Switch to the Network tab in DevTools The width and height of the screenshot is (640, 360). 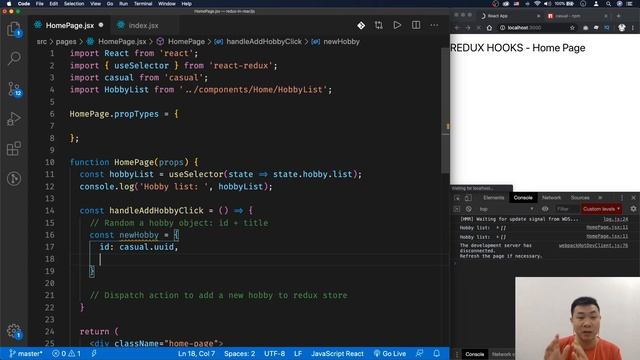click(551, 198)
